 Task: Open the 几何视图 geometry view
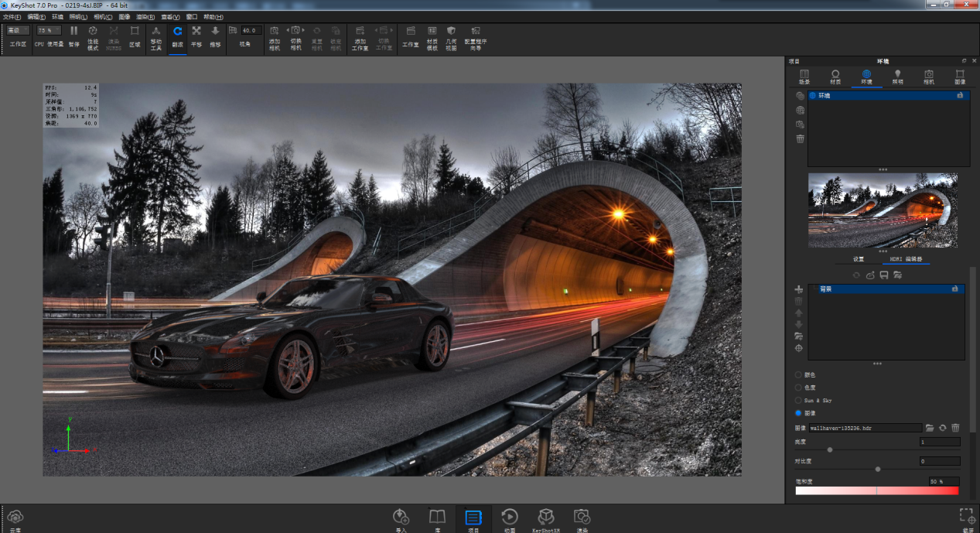coord(451,32)
